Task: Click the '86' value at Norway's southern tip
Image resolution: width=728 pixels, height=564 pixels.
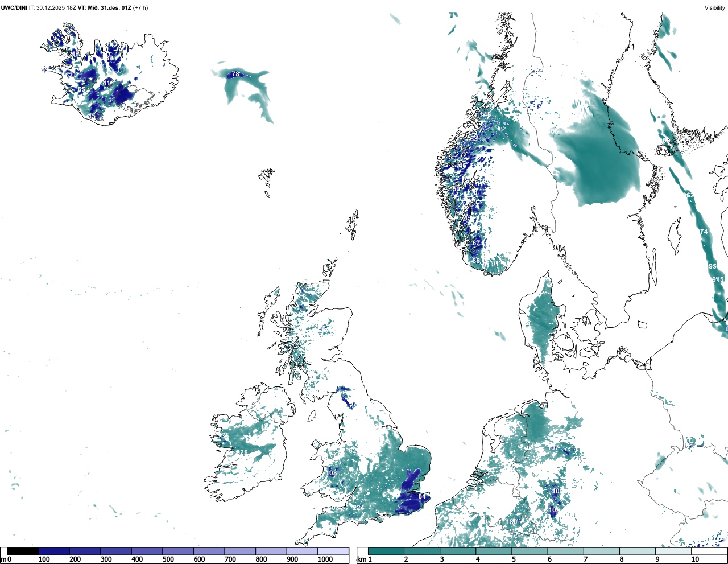Action: click(x=476, y=261)
